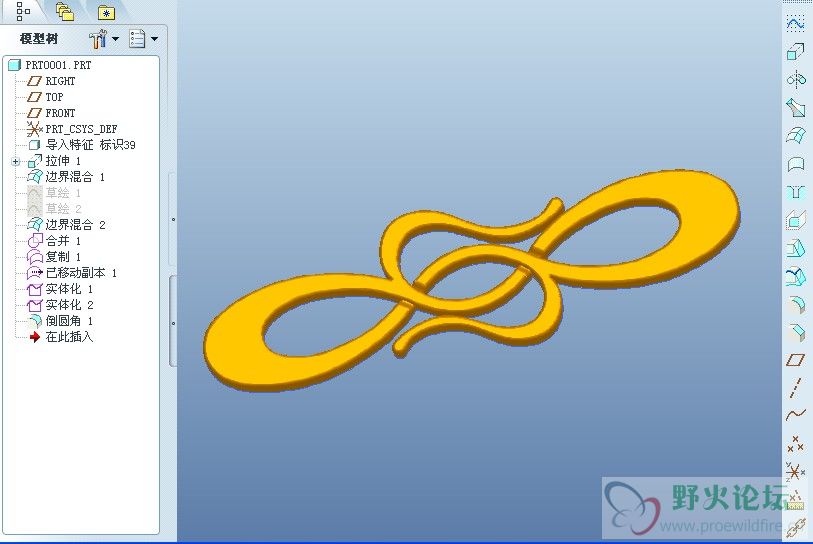Select the Round tool in the right toolbar
This screenshot has width=813, height=544.
(795, 304)
